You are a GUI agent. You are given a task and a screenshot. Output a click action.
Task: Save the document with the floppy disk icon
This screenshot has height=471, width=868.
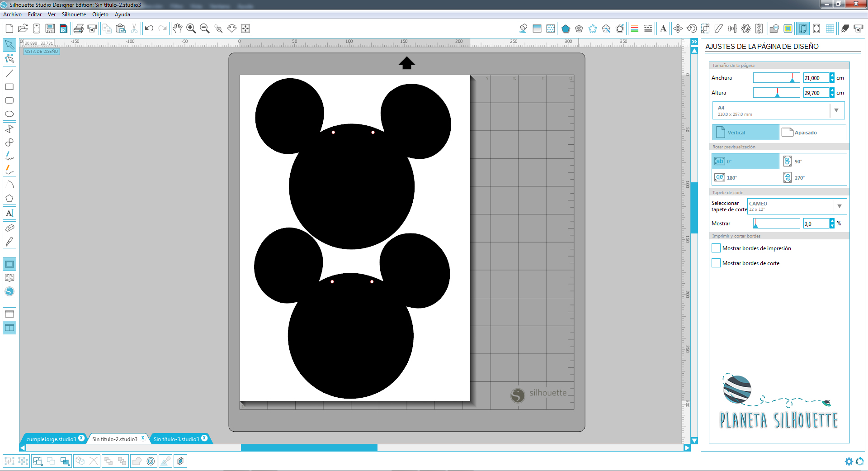(x=50, y=29)
